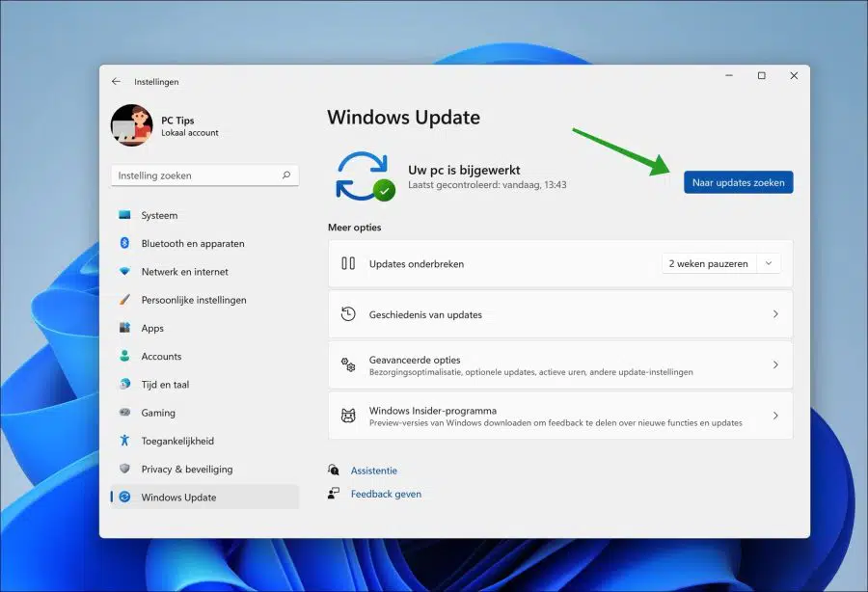Click the Systeem monitor icon

[x=124, y=215]
